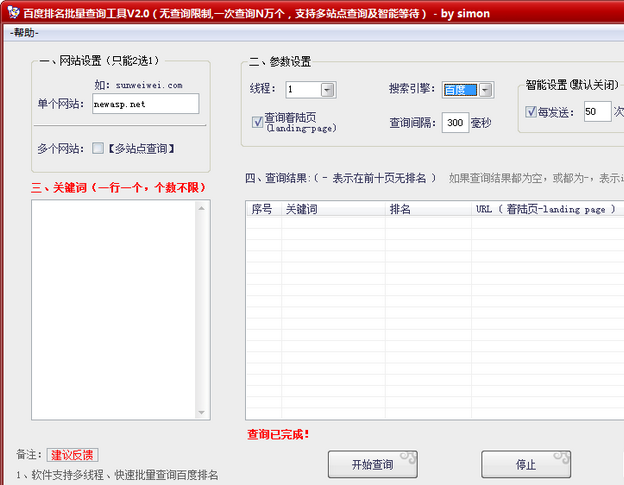
Task: Click the 序号 column header
Action: 263,209
